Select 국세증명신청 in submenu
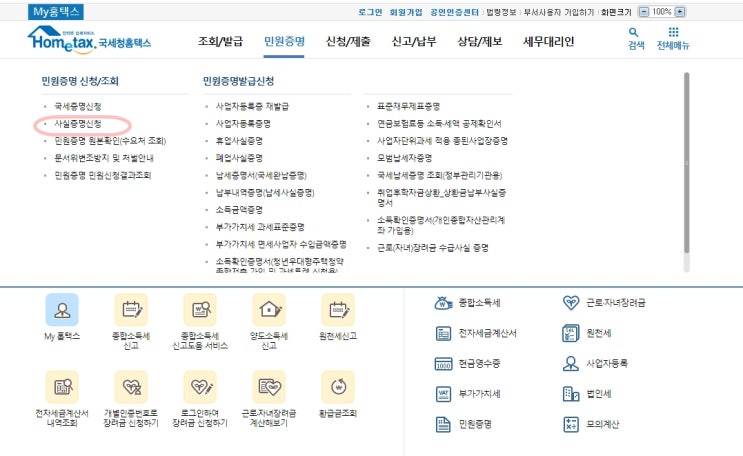 (78, 107)
